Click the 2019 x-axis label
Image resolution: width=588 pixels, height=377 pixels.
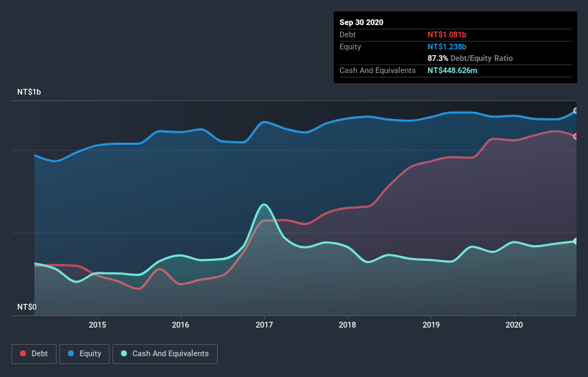431,325
